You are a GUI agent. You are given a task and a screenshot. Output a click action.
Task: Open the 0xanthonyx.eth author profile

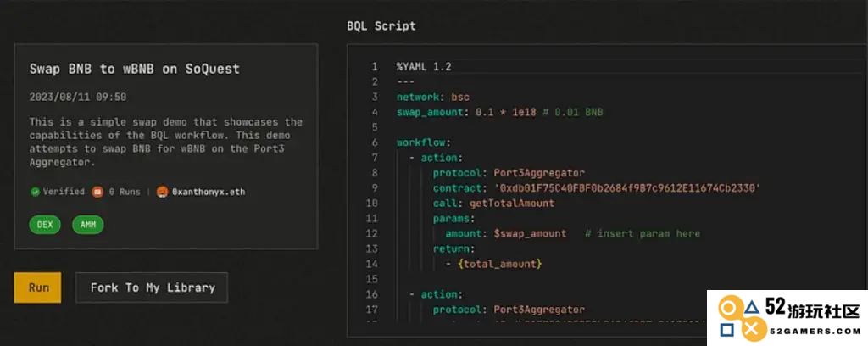(209, 193)
